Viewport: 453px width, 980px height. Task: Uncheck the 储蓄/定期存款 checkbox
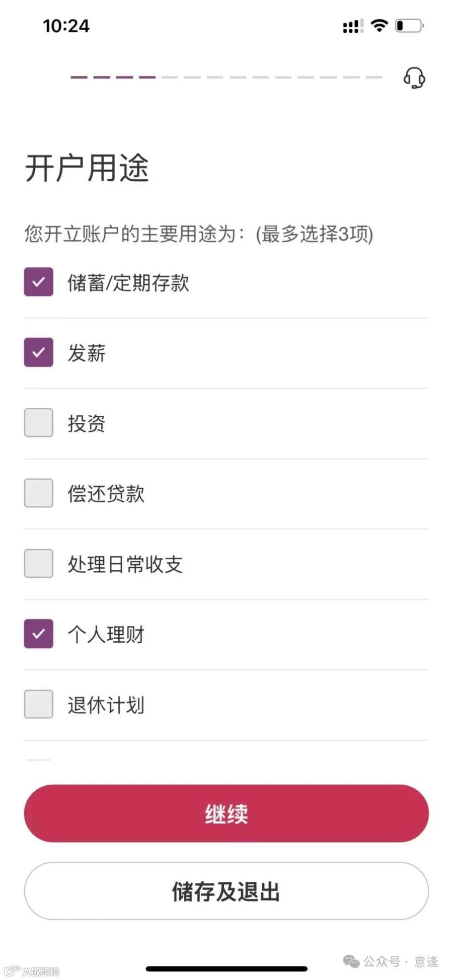39,282
